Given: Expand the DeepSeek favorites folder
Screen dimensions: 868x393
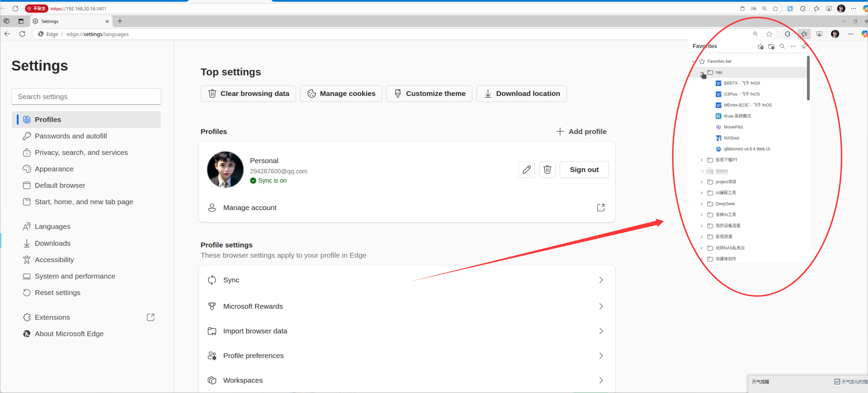Looking at the screenshot, I should tap(701, 204).
